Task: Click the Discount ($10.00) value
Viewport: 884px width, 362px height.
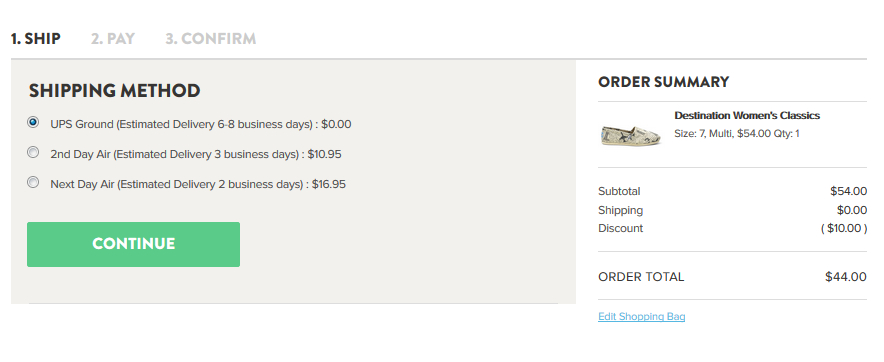Action: [x=843, y=228]
